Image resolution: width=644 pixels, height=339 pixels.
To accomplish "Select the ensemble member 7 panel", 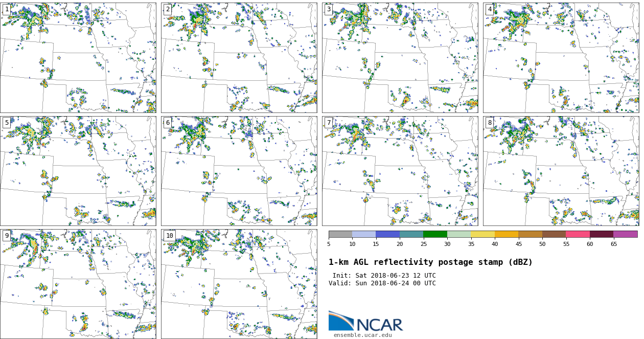I will pyautogui.click(x=400, y=171).
